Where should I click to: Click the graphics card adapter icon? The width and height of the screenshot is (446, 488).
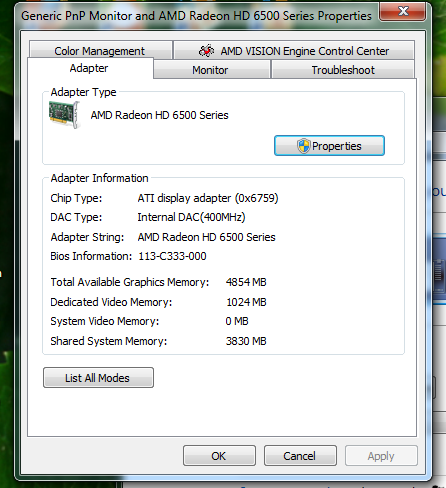(65, 115)
